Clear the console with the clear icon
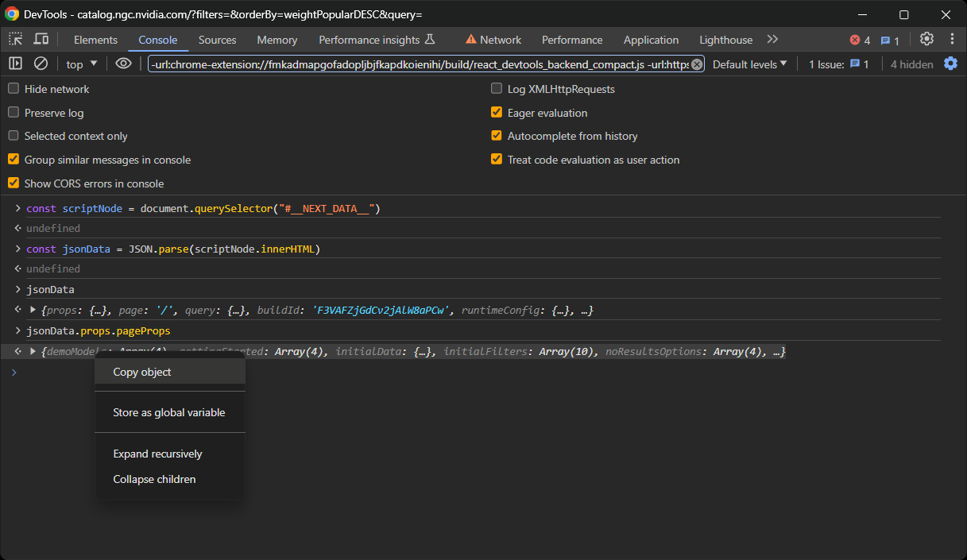 41,64
